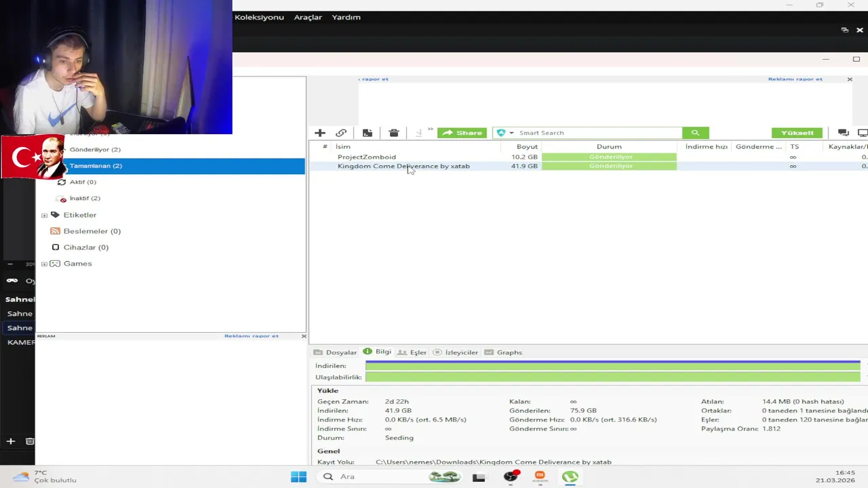Click the green Share button
This screenshot has height=488, width=868.
point(462,133)
